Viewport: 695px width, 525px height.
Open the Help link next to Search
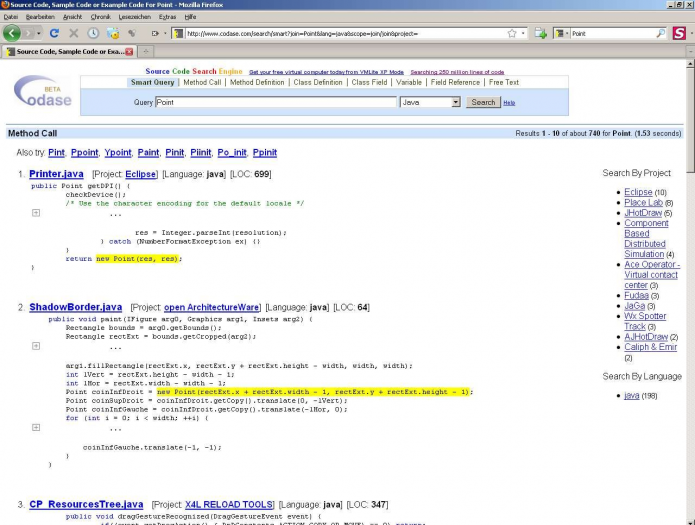pyautogui.click(x=509, y=103)
